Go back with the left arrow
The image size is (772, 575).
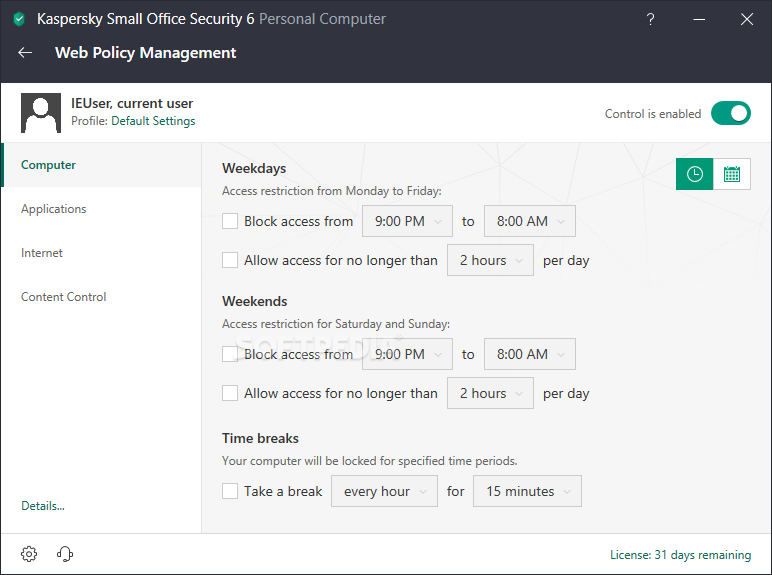(x=25, y=53)
